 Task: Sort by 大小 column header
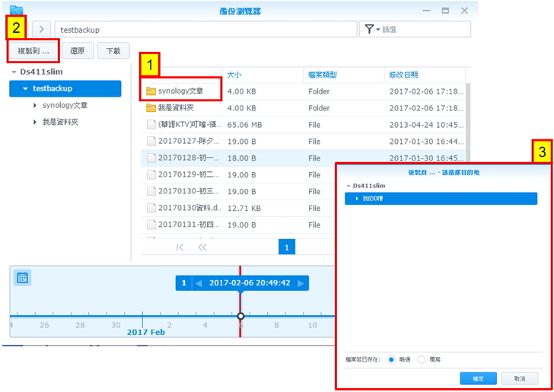[x=233, y=75]
